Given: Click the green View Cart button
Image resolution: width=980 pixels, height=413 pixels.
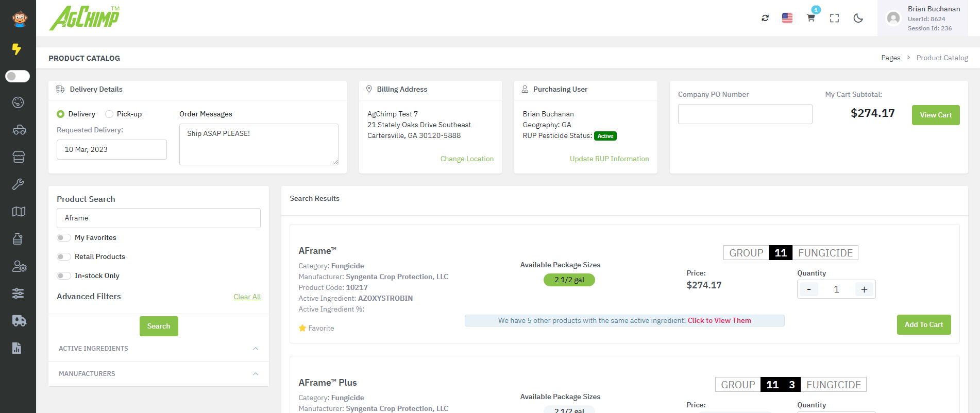Looking at the screenshot, I should click(935, 115).
